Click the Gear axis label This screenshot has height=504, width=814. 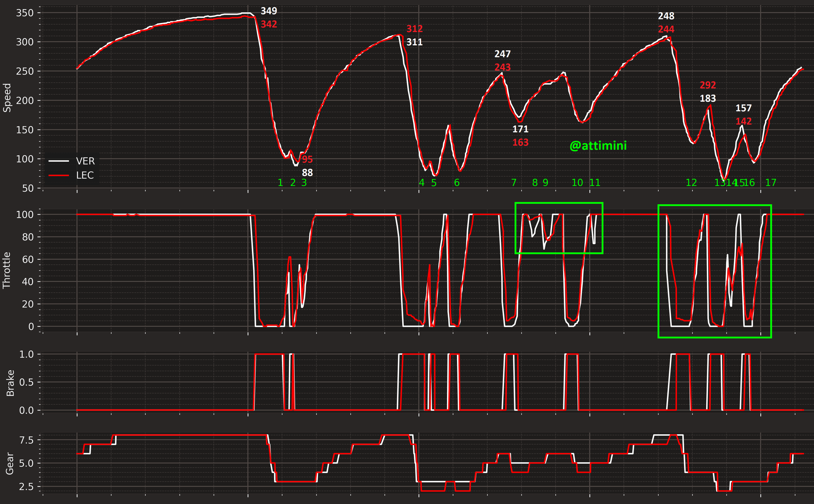point(10,463)
